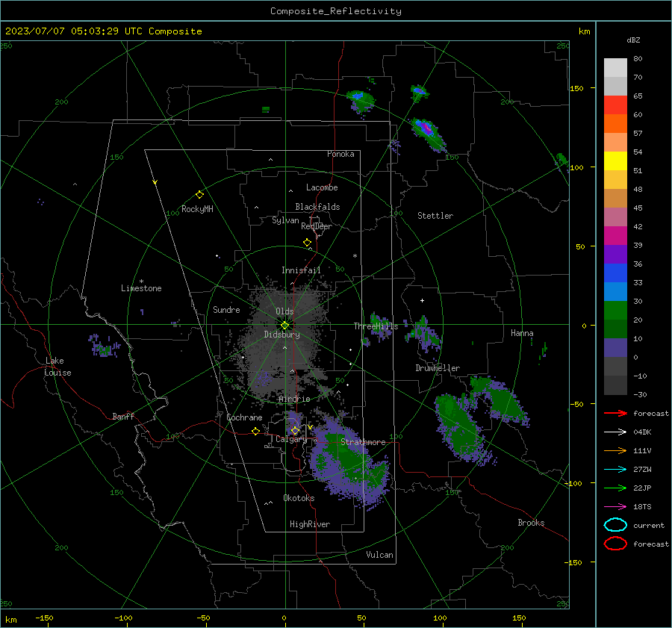Click the Innisfail city label

pyautogui.click(x=301, y=270)
